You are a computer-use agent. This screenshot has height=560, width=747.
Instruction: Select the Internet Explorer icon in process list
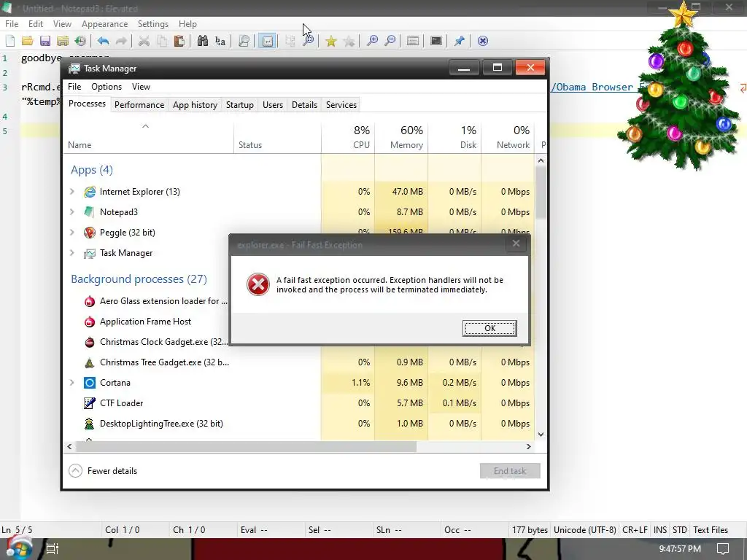[90, 192]
